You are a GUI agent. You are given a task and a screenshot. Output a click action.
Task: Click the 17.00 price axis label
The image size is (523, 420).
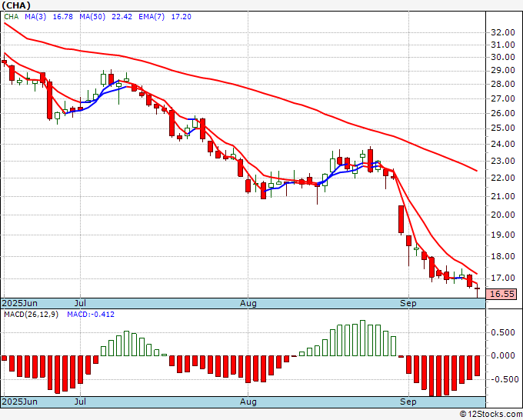click(503, 278)
